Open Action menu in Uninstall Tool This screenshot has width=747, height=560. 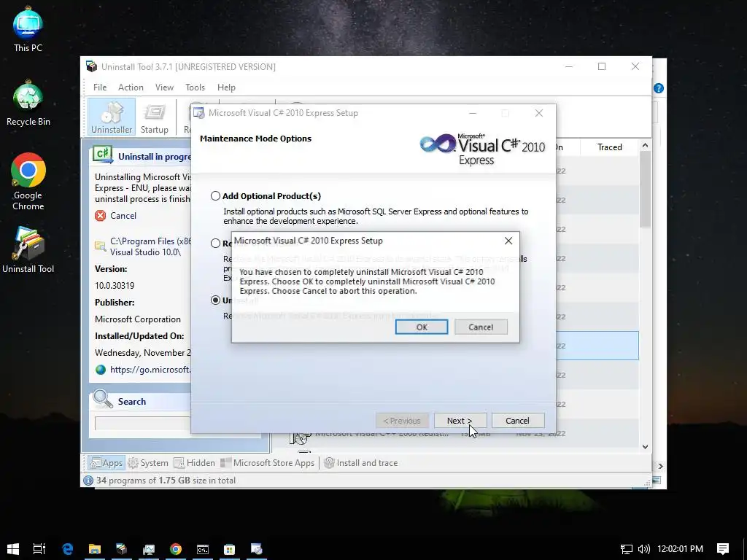click(131, 87)
